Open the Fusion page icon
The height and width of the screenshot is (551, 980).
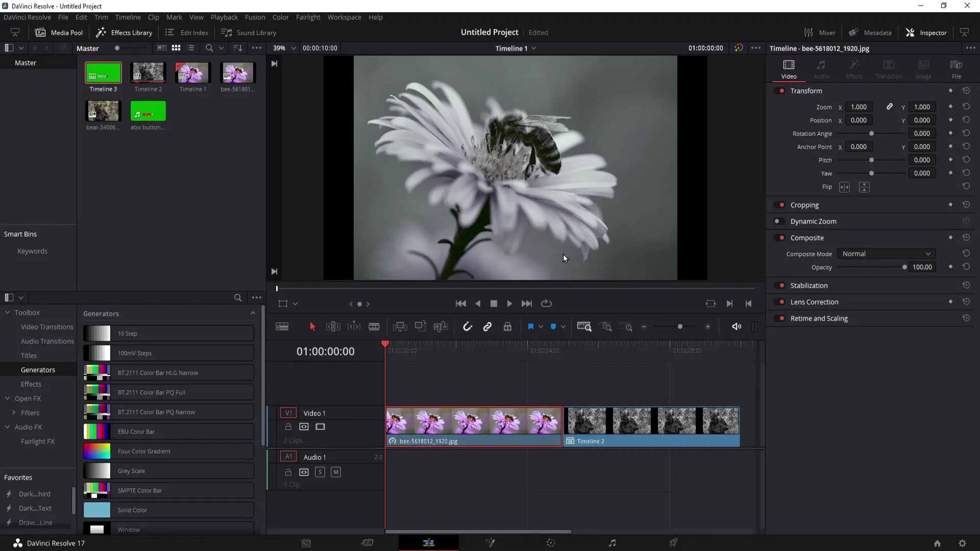pos(490,543)
